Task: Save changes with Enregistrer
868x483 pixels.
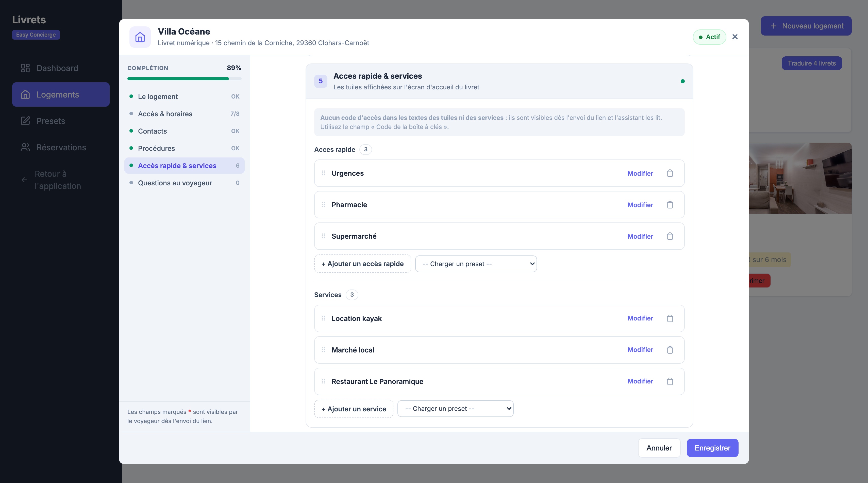Action: pos(712,448)
